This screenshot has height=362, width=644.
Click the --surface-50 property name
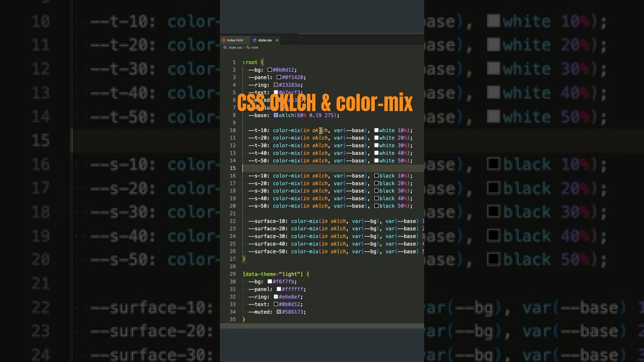point(268,251)
